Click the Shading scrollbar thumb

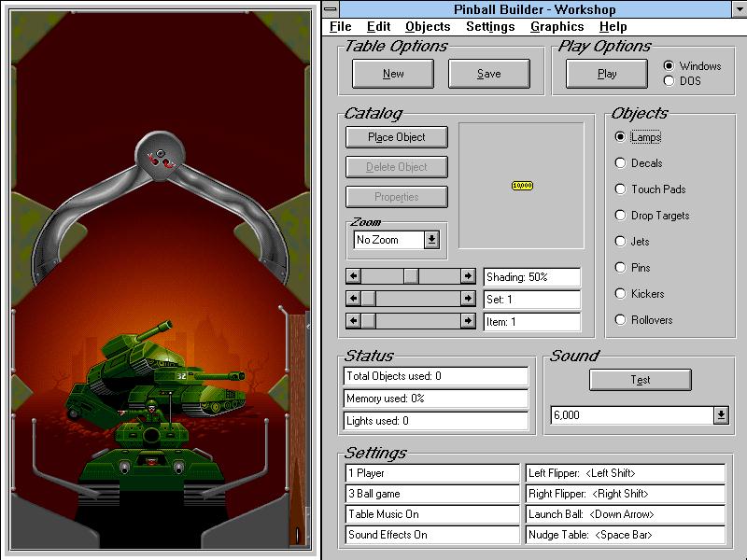[x=411, y=276]
